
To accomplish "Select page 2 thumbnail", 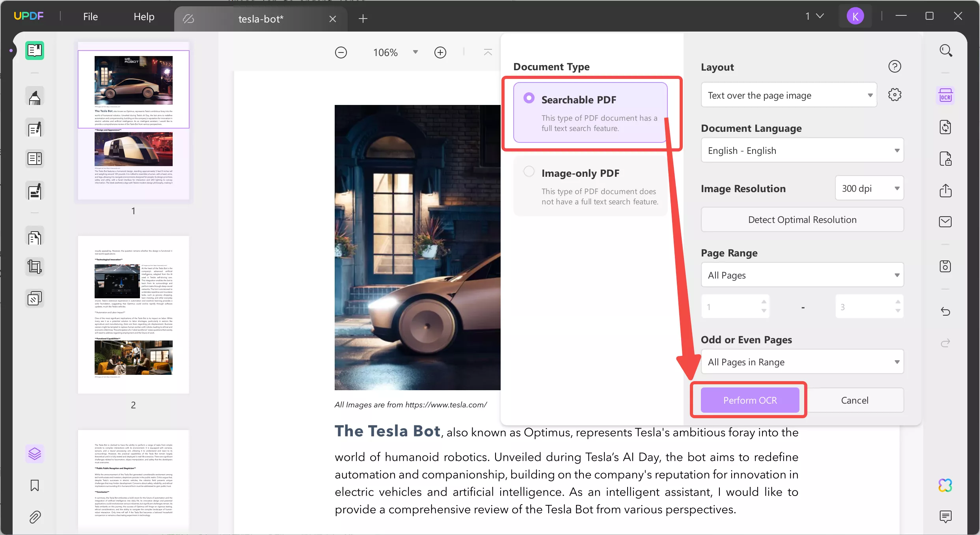I will click(133, 314).
